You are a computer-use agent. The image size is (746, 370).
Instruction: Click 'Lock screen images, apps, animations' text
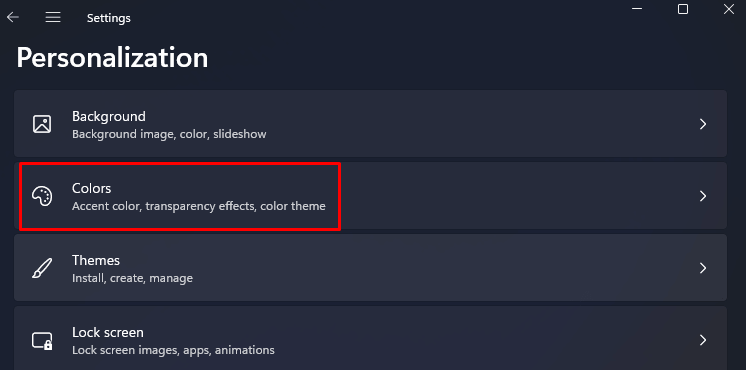pyautogui.click(x=174, y=351)
